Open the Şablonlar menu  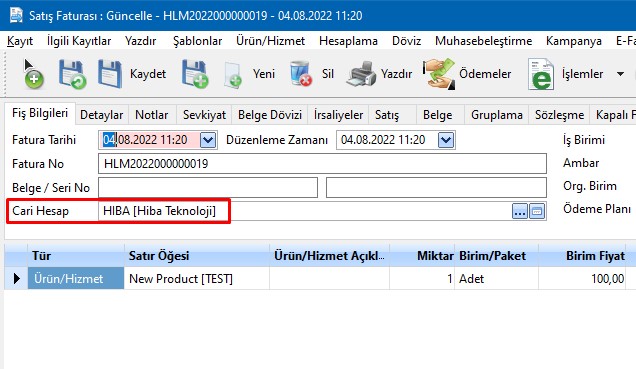(198, 41)
